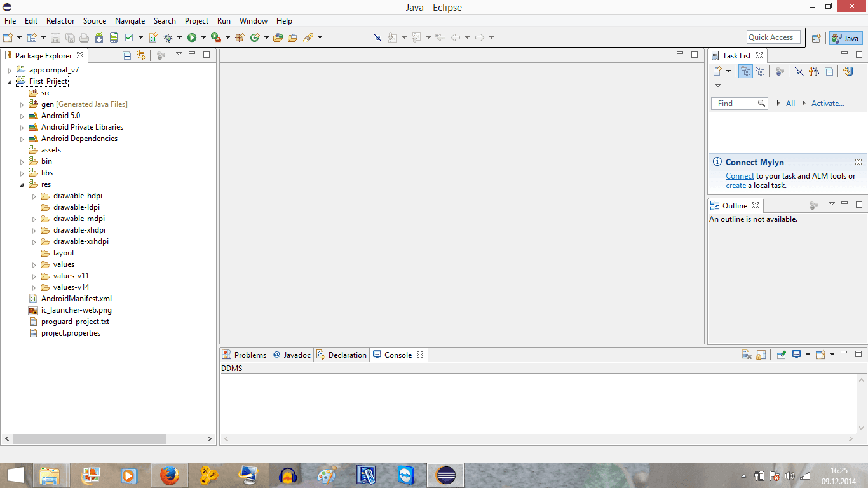Click the Android lint check icon
The height and width of the screenshot is (488, 868).
pyautogui.click(x=129, y=37)
